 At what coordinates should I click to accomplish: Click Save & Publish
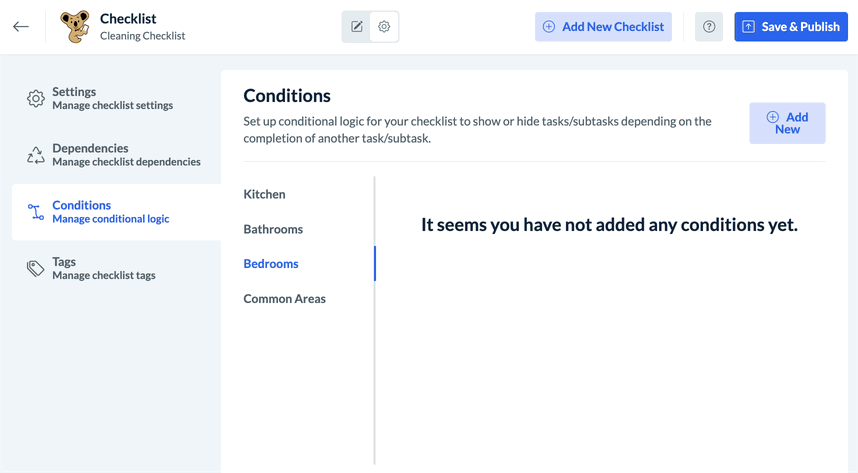[790, 27]
